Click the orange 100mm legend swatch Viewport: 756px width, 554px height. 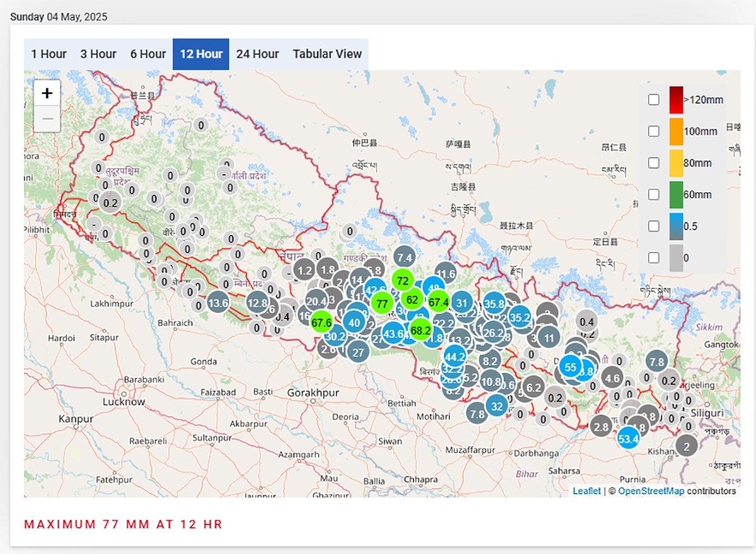tap(676, 131)
